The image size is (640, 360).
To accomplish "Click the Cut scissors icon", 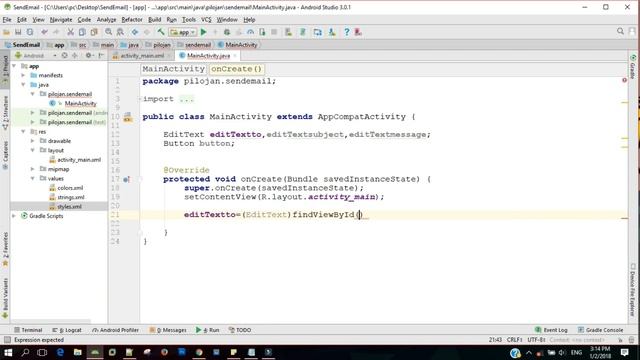I will (x=70, y=32).
